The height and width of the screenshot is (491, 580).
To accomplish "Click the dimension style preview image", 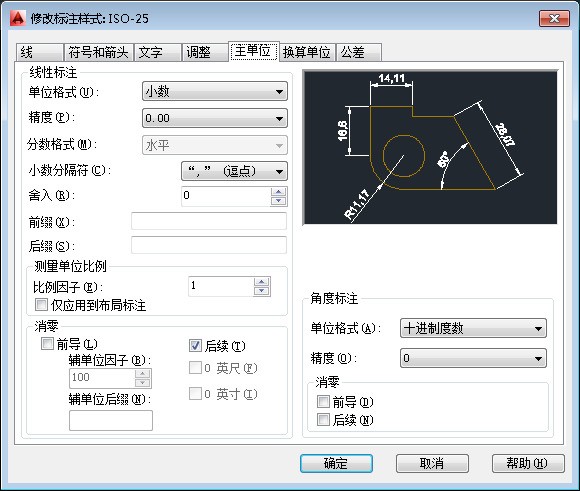I will (430, 147).
